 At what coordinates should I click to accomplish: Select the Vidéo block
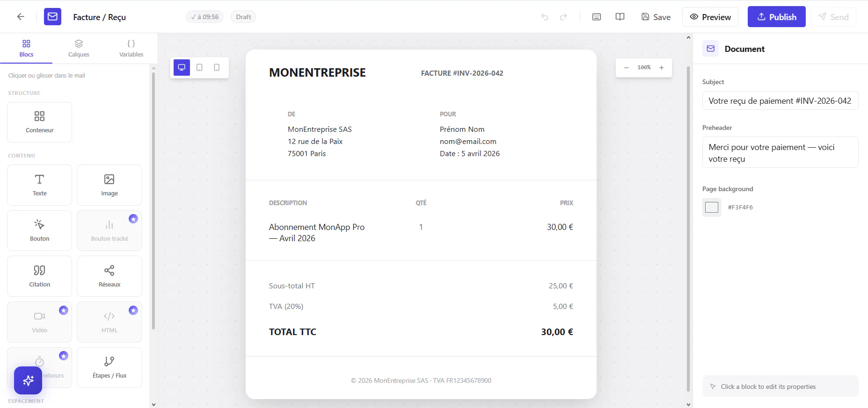40,322
